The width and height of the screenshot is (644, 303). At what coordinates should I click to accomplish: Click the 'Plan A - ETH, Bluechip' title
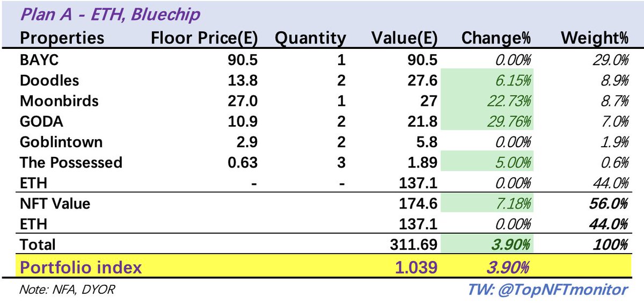(x=109, y=14)
